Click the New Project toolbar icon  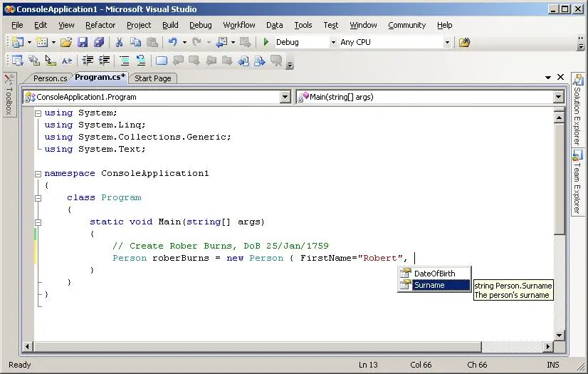tap(18, 42)
